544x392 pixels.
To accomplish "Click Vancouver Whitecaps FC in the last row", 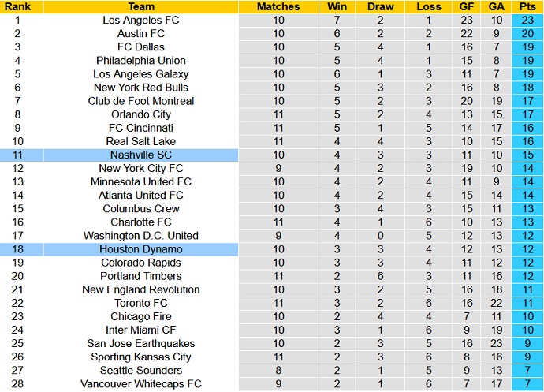I will click(x=141, y=384).
